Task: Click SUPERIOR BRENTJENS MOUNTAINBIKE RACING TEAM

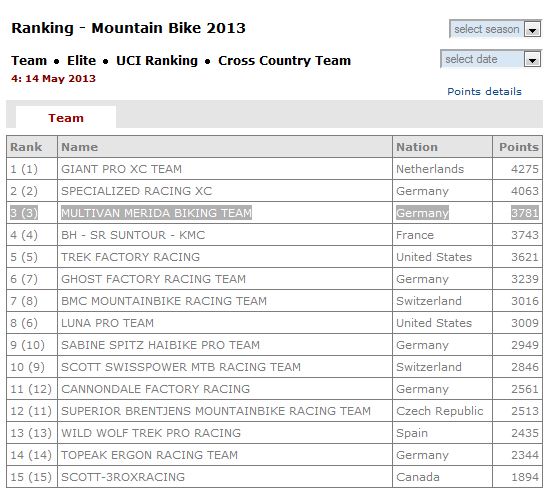Action: pos(216,411)
